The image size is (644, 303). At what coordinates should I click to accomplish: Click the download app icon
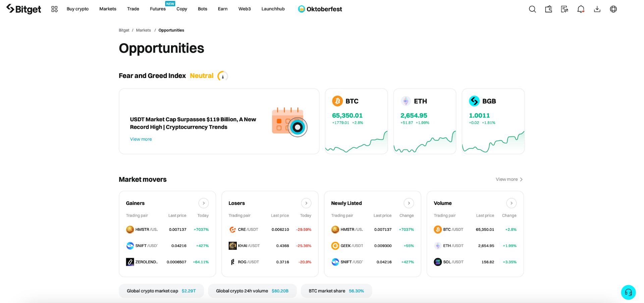tap(597, 9)
